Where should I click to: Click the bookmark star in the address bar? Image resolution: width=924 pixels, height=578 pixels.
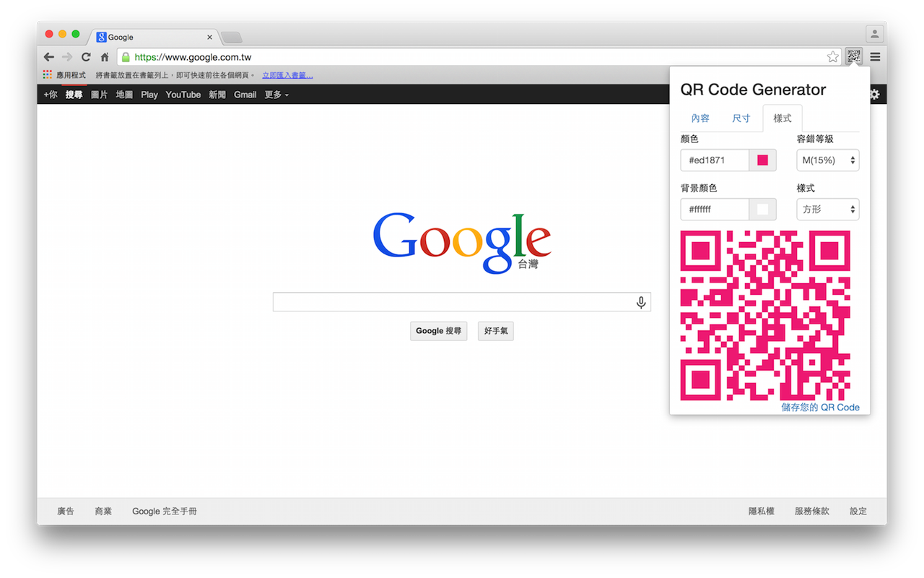832,56
